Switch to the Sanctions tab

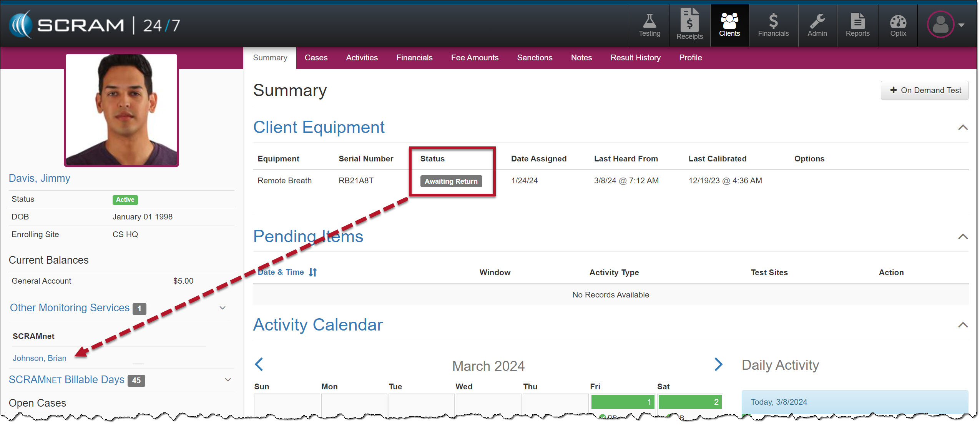pos(534,58)
